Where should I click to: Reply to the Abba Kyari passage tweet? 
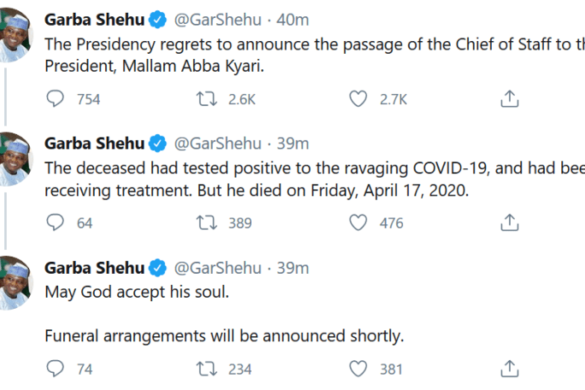click(x=55, y=99)
